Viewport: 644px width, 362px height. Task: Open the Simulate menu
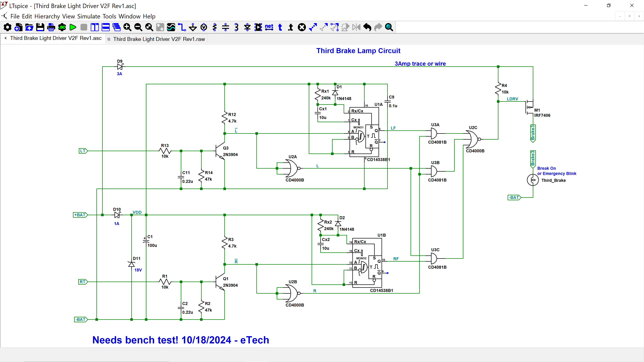[89, 16]
